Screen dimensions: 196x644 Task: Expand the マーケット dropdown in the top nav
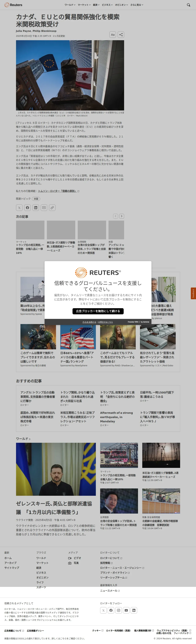click(x=84, y=5)
